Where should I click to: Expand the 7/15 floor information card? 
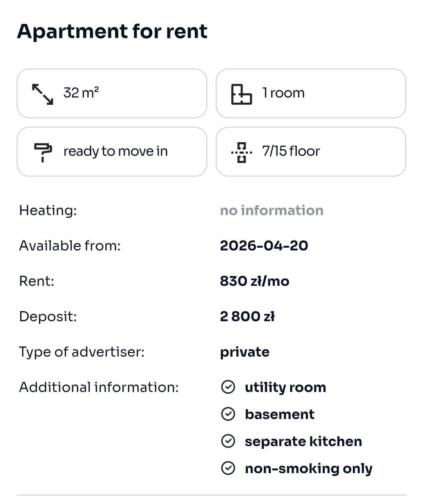click(x=311, y=152)
